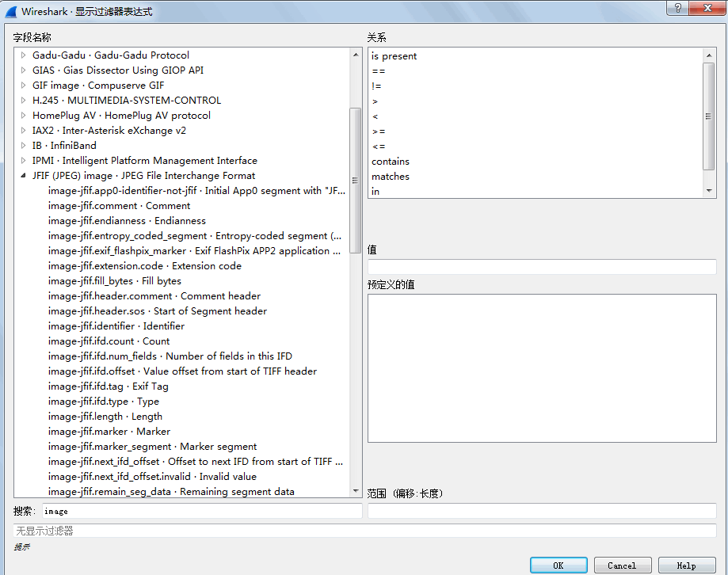This screenshot has height=575, width=728.
Task: Click inside the predefined values list box
Action: (x=542, y=368)
